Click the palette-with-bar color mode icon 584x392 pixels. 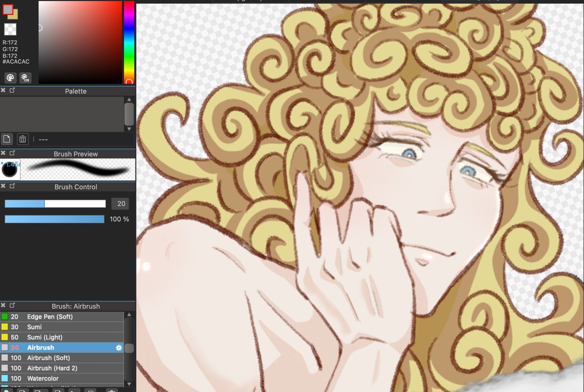point(25,77)
